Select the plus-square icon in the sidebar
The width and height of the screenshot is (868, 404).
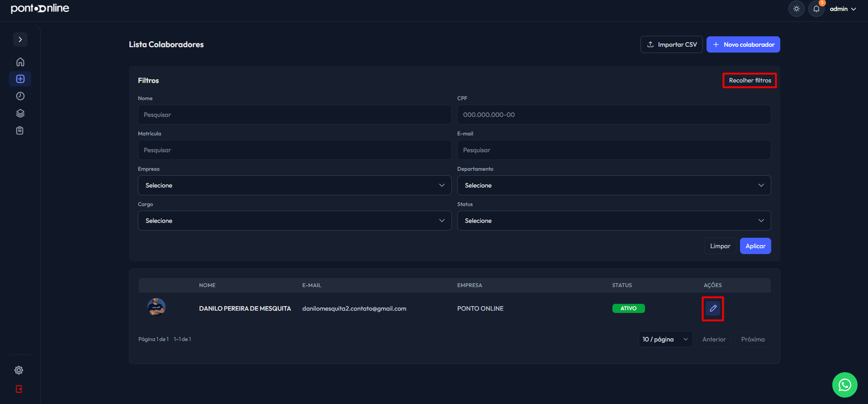tap(20, 79)
